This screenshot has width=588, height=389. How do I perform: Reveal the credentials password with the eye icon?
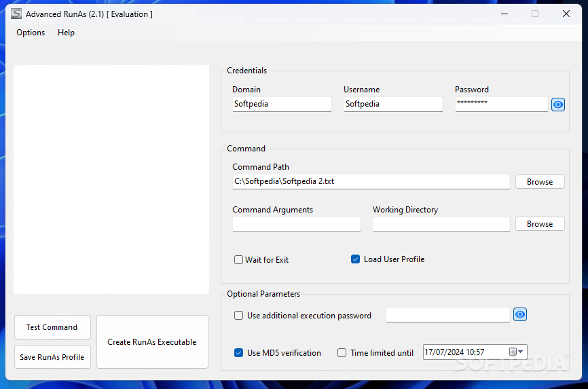pos(557,105)
